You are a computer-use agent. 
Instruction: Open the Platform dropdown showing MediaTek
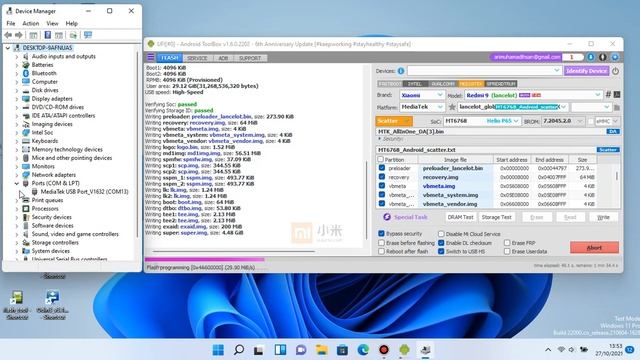click(x=422, y=107)
